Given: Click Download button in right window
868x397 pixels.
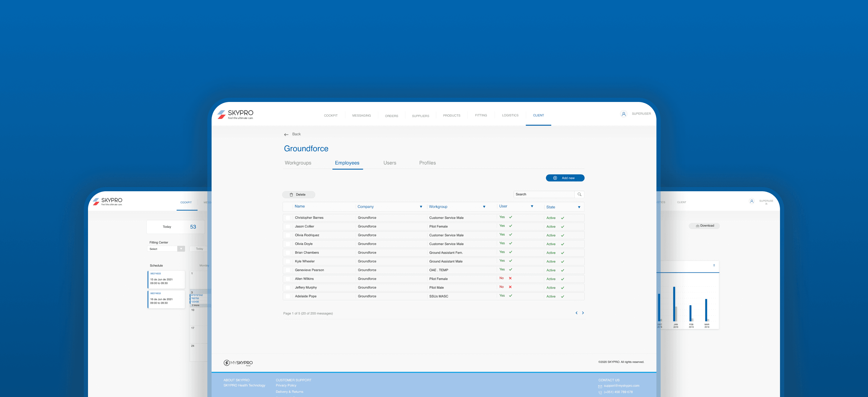Looking at the screenshot, I should pyautogui.click(x=704, y=226).
